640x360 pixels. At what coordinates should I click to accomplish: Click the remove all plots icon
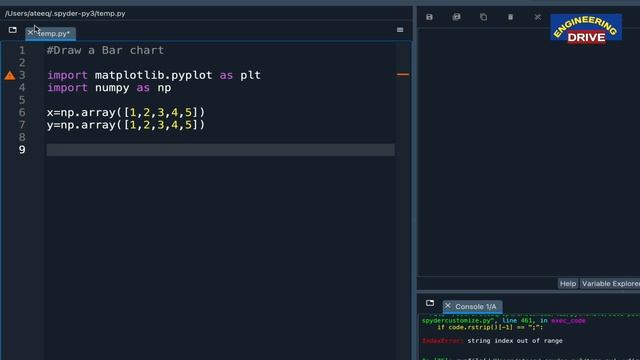click(538, 17)
